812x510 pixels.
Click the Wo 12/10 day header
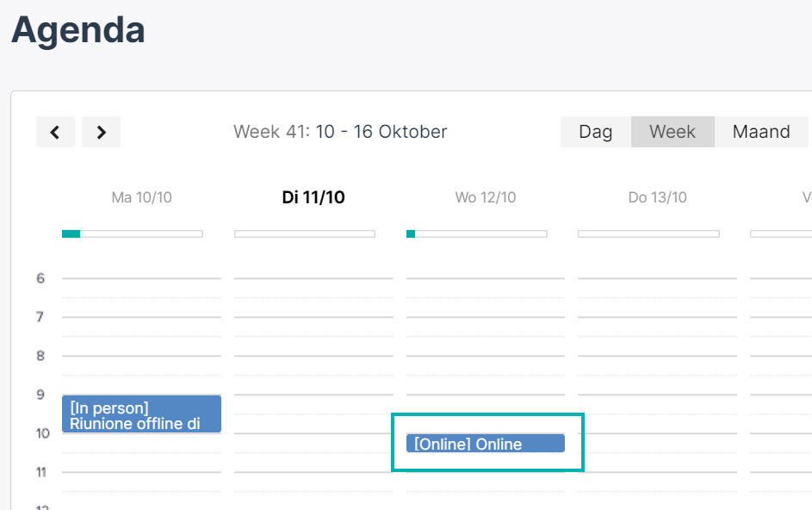pos(486,197)
